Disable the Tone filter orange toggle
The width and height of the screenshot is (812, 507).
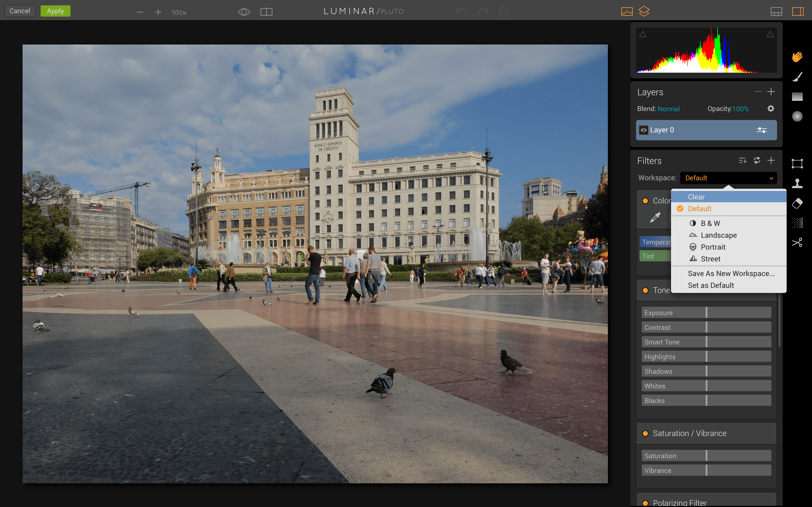pyautogui.click(x=645, y=290)
